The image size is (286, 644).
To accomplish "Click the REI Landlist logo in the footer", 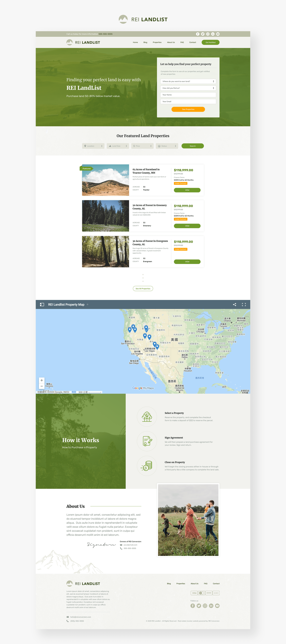I will pos(83,584).
